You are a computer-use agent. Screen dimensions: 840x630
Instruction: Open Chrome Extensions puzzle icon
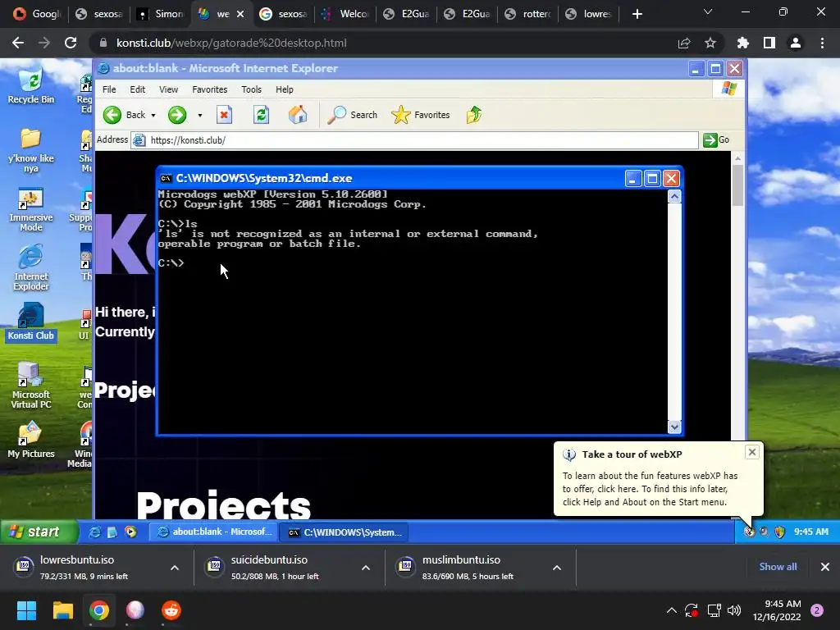tap(743, 43)
